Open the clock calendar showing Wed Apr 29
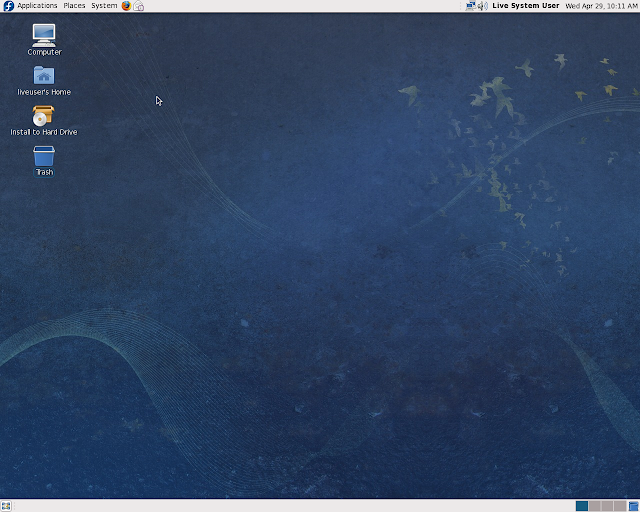The height and width of the screenshot is (512, 640). coord(601,6)
